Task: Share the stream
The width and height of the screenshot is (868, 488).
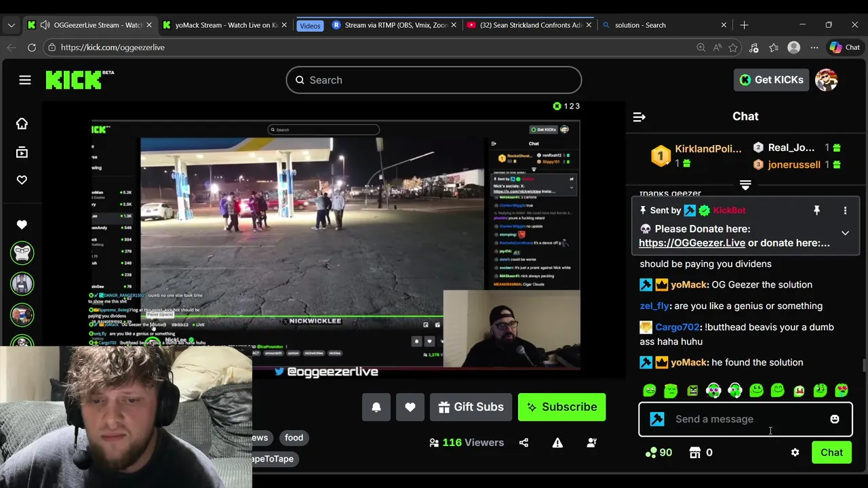Action: tap(524, 443)
